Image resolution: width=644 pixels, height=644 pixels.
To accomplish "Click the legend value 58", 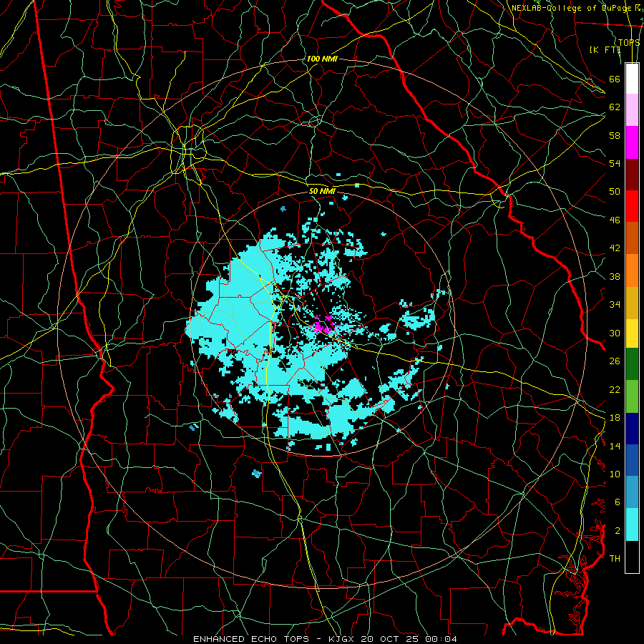I will coord(615,135).
